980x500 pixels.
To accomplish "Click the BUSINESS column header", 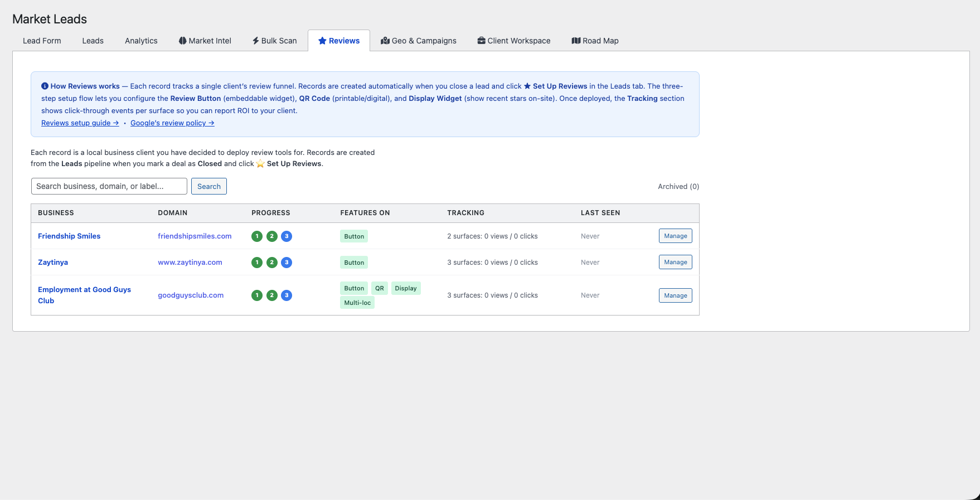I will 56,213.
